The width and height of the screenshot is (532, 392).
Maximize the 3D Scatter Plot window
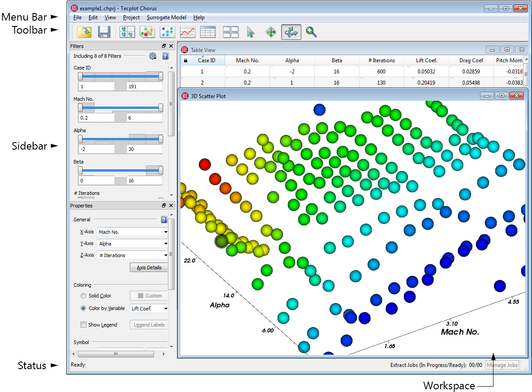502,96
